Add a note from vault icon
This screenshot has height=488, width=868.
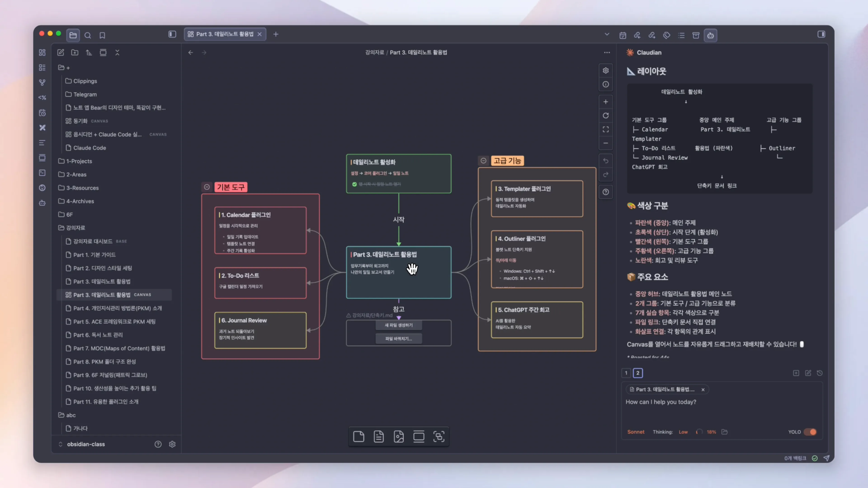click(x=379, y=437)
